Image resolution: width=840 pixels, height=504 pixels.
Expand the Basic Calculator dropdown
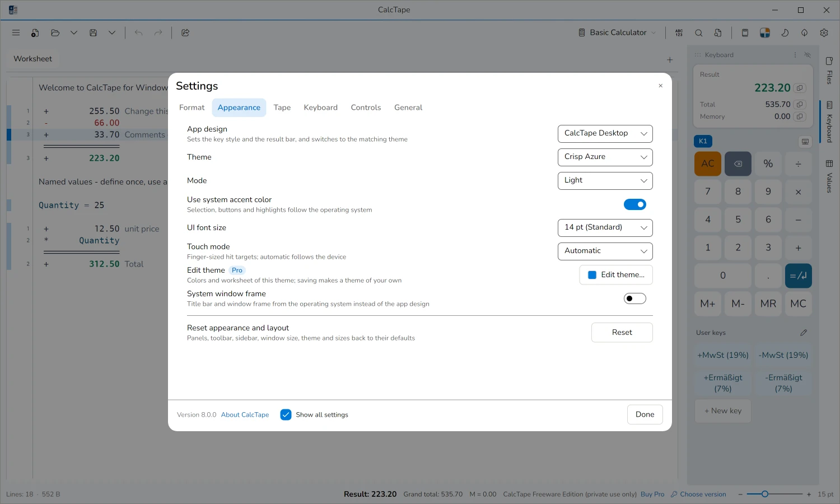click(x=617, y=32)
